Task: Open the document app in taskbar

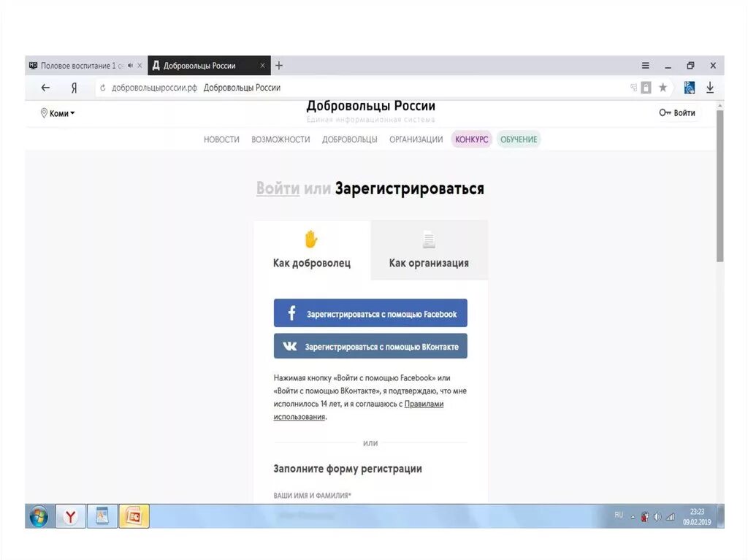Action: [102, 517]
